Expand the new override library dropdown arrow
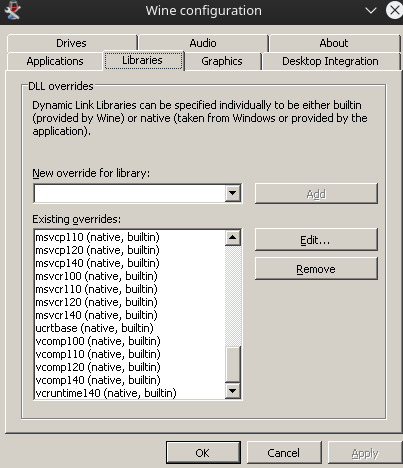 coord(233,193)
